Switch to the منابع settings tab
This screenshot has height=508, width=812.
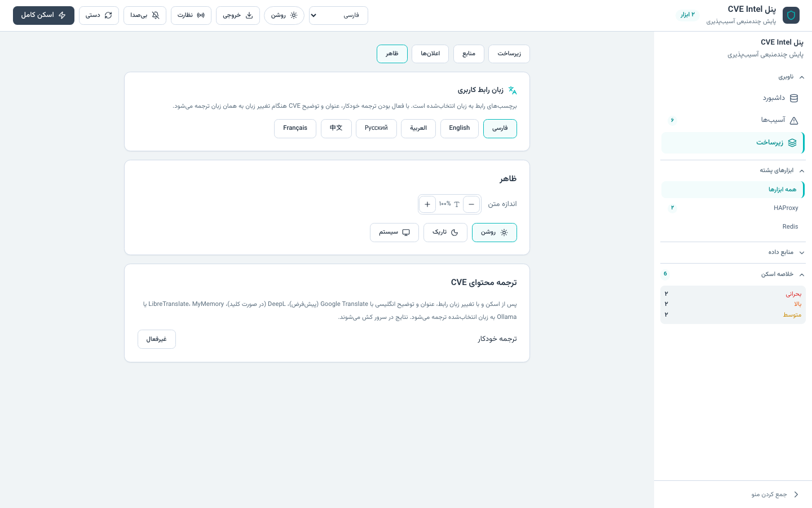(x=469, y=54)
